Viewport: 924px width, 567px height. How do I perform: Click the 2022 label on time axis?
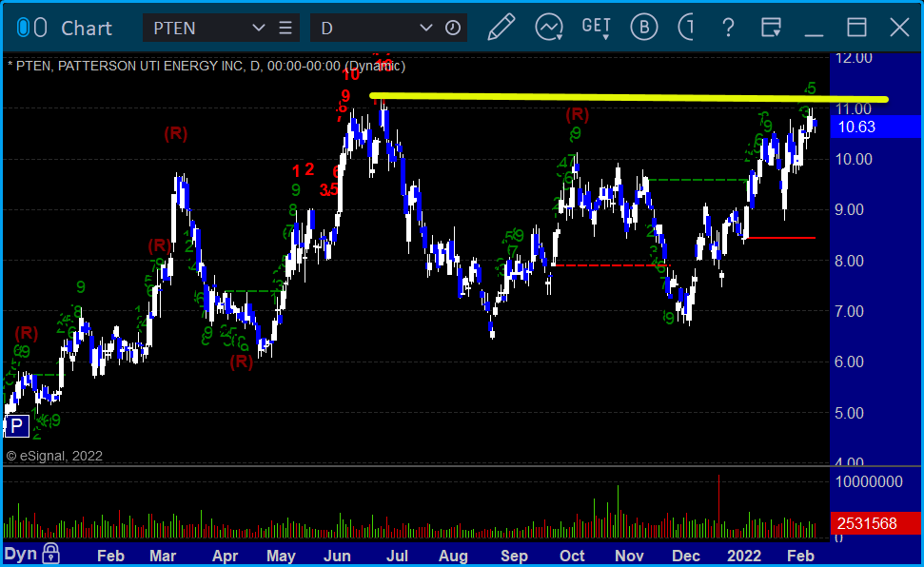pyautogui.click(x=744, y=556)
